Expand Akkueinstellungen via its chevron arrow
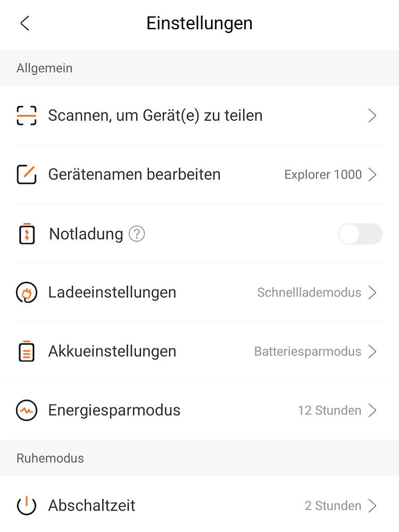 coord(372,352)
